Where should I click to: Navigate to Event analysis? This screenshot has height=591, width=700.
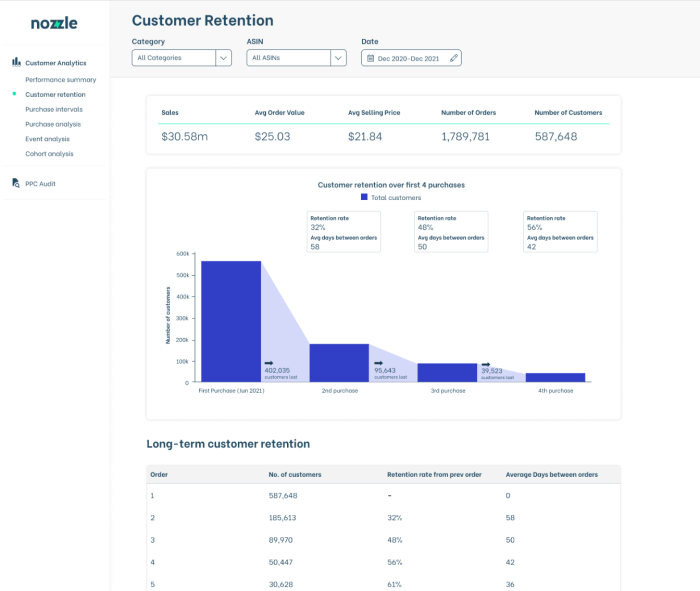point(47,139)
